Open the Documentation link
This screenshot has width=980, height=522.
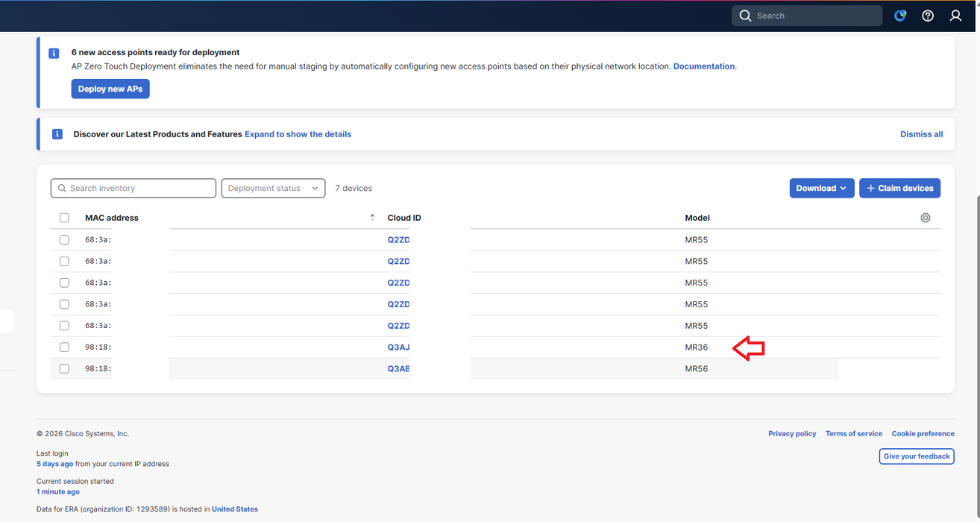pyautogui.click(x=704, y=66)
